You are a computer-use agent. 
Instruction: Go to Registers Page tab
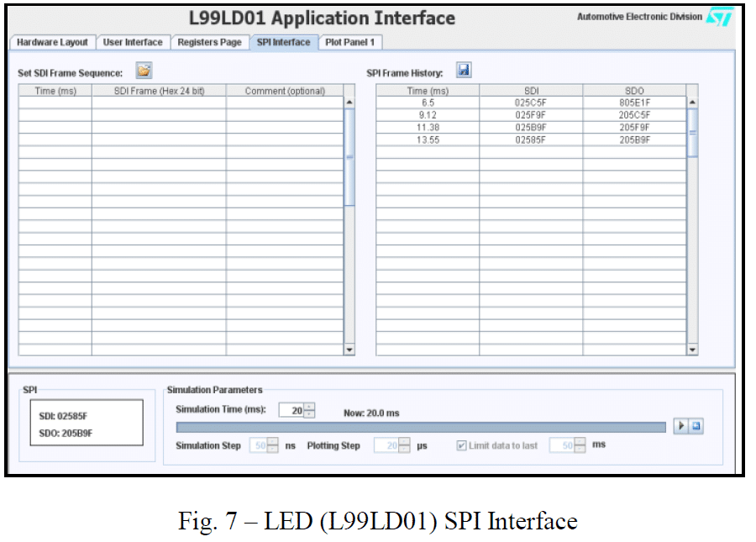[209, 42]
